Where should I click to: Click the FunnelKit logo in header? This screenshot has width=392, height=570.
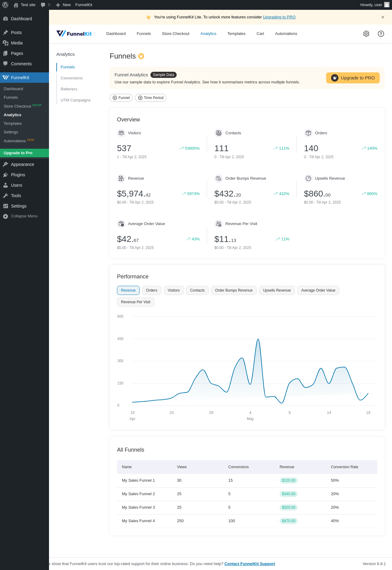(x=74, y=34)
